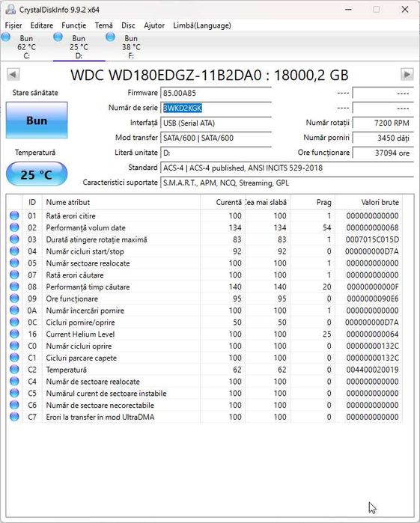
Task: Click status orb for attribute 01 Rată erori citire
Action: (14, 215)
